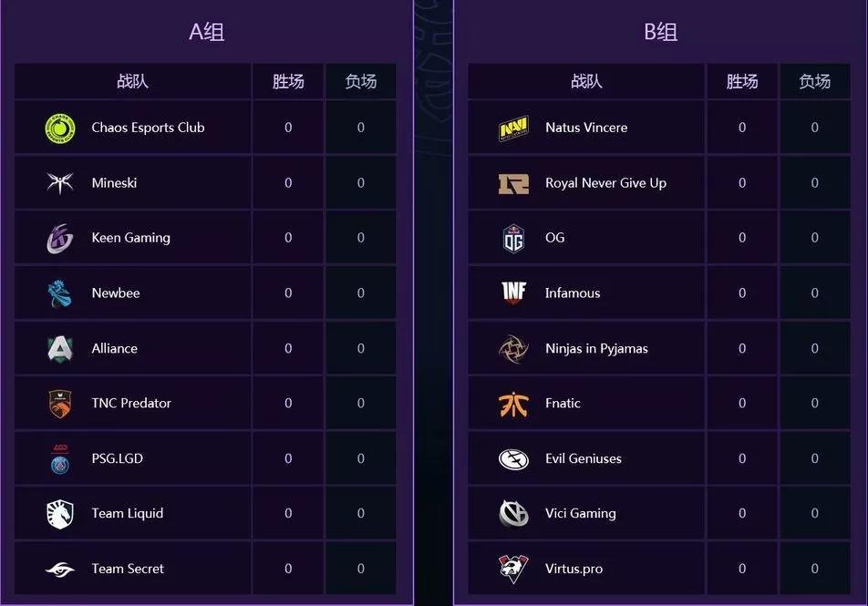Click the Newbee team logo
This screenshot has height=606, width=868.
(x=60, y=293)
